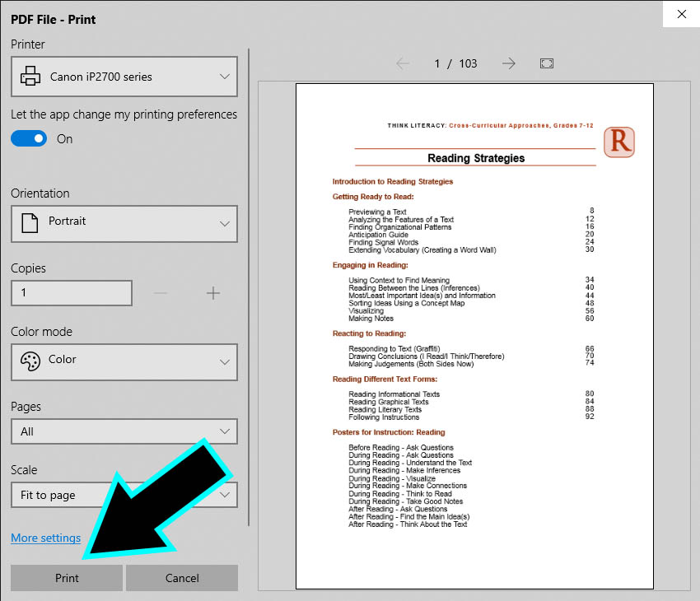Toggle the full screen preview icon
The image size is (700, 601).
pyautogui.click(x=546, y=63)
